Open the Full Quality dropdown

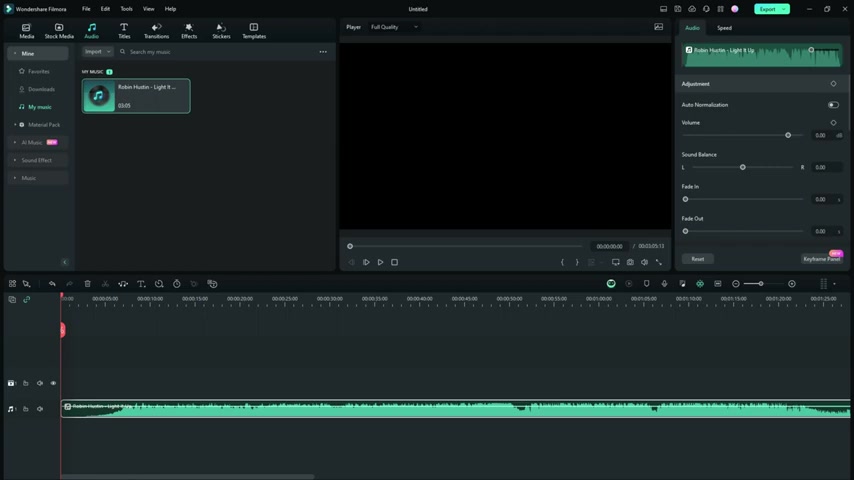[x=394, y=27]
